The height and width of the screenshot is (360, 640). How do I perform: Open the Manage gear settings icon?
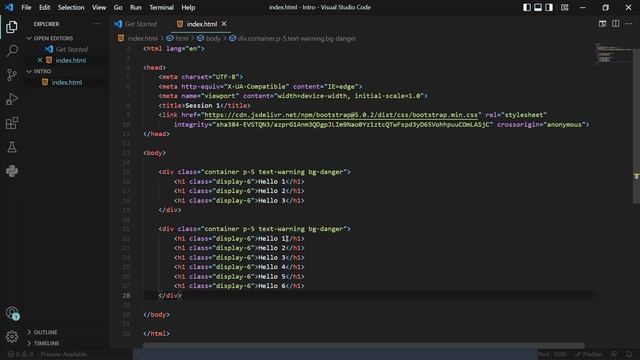(x=12, y=337)
